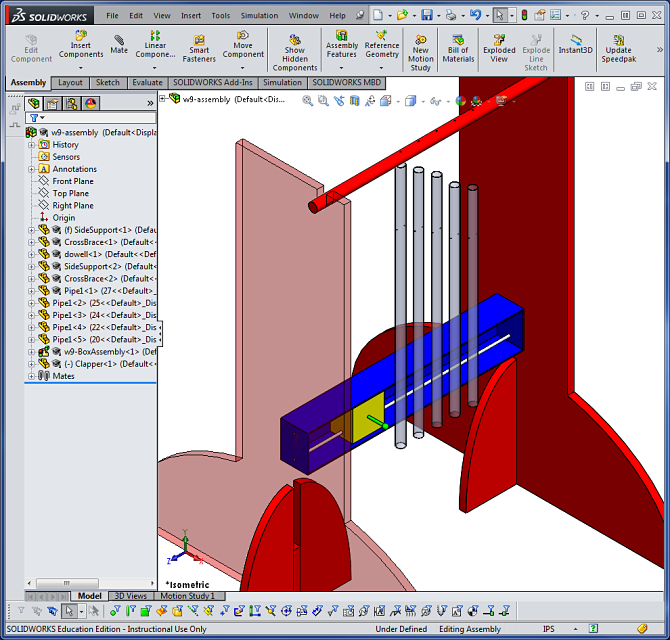Open Smart Fasteners tool
Image resolution: width=670 pixels, height=640 pixels.
tap(199, 49)
